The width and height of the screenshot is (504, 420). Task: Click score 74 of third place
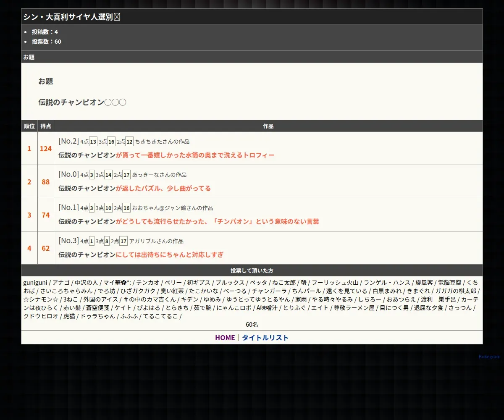tap(46, 215)
